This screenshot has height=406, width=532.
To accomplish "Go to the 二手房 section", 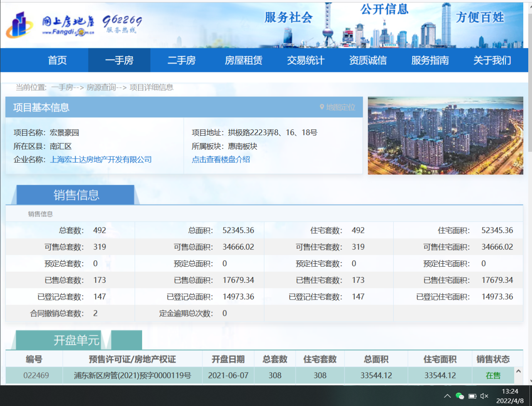I will tap(181, 60).
